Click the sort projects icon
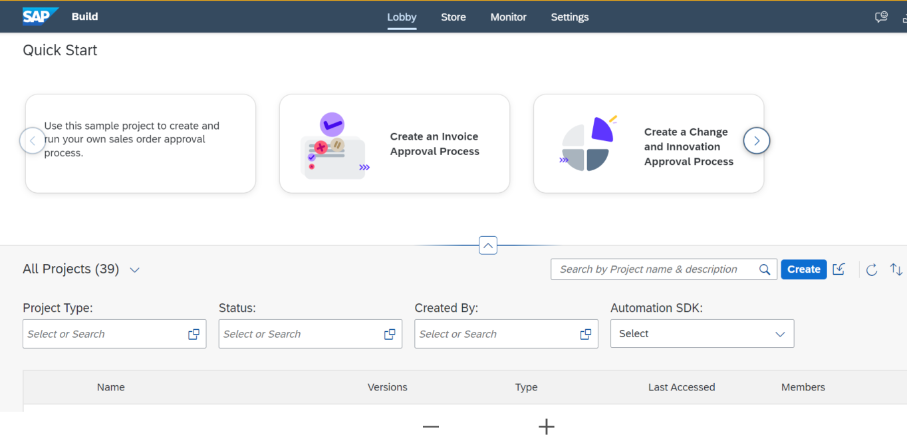Image resolution: width=908 pixels, height=440 pixels. pyautogui.click(x=896, y=270)
